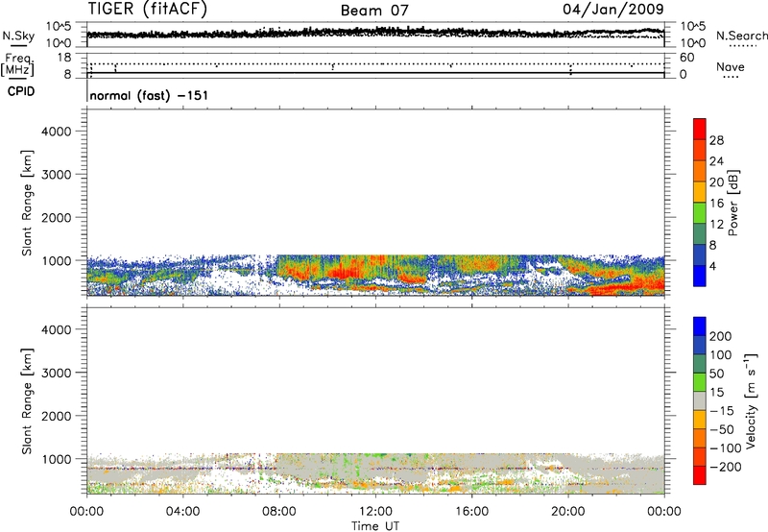This screenshot has width=768, height=532.
Task: Click the 'Freq. [MHz]' axis label
Action: click(x=18, y=64)
